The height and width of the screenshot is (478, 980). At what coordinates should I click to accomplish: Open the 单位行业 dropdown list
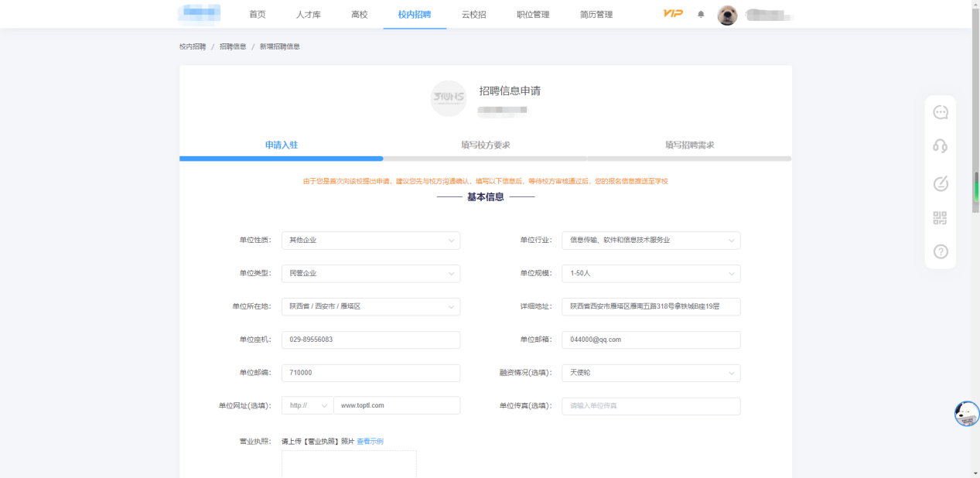[x=650, y=241]
